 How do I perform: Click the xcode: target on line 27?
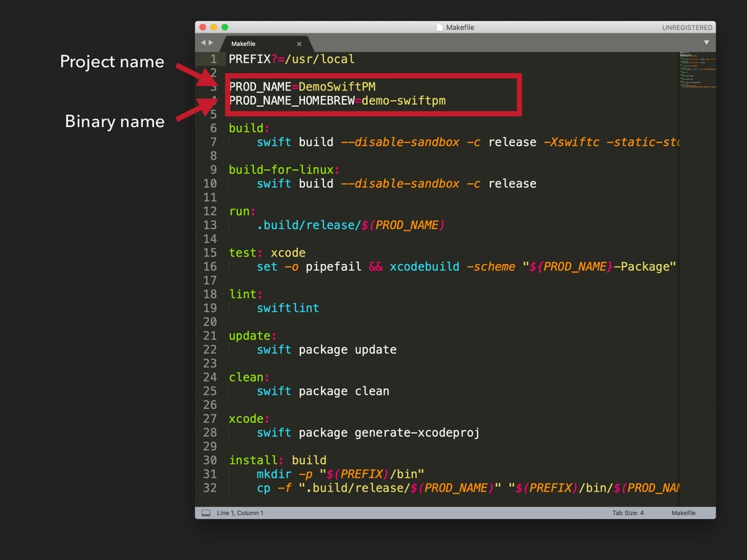point(249,419)
